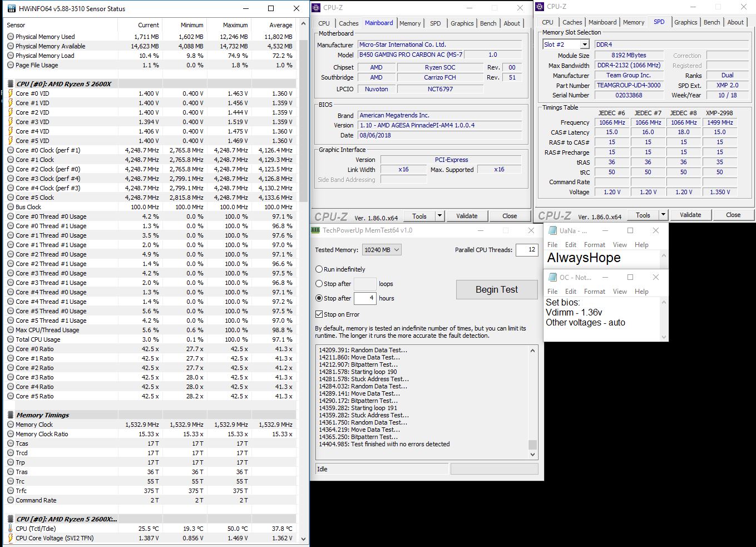Click the Bus Clock sensor icon

coord(11,207)
